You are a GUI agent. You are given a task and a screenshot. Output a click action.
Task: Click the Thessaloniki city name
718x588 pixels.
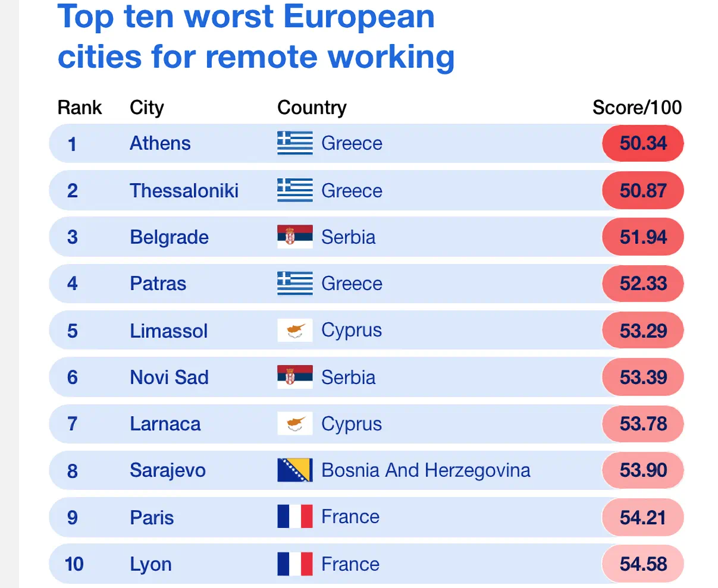(184, 190)
